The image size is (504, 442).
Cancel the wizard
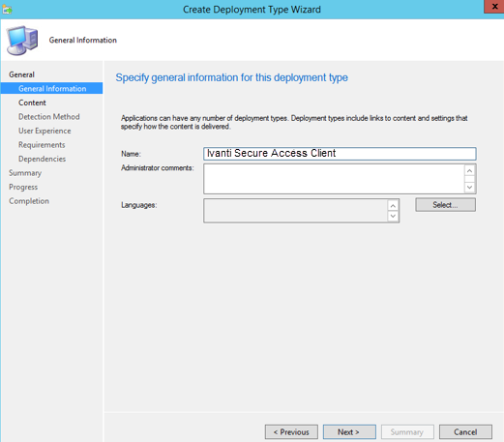(x=465, y=432)
